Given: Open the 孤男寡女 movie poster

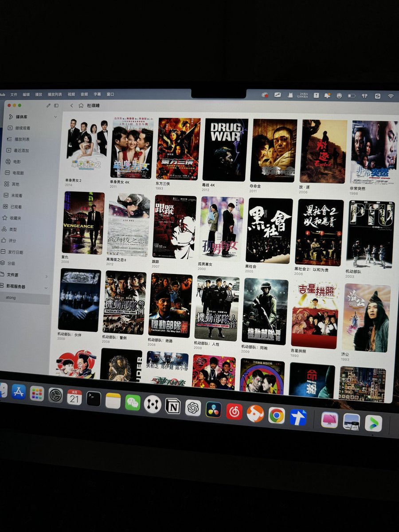Looking at the screenshot, I should [x=222, y=228].
